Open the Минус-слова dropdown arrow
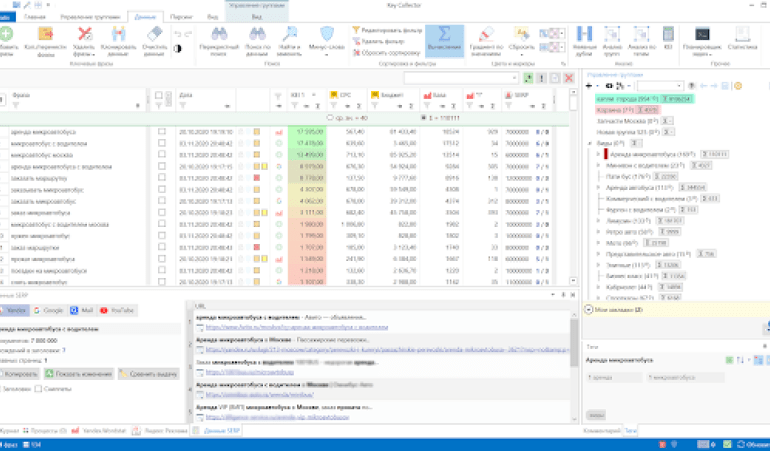Image resolution: width=770 pixels, height=451 pixels. tap(327, 55)
